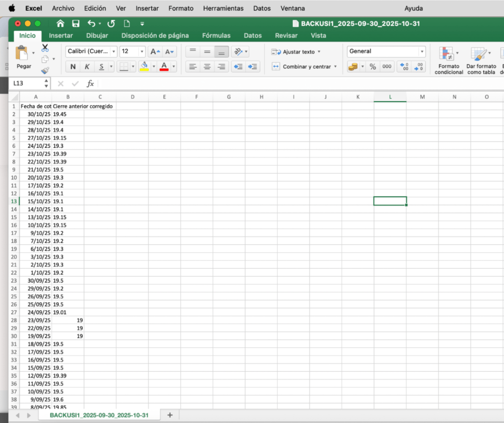
Task: Open the Combinar y centrar dropdown arrow
Action: 336,67
